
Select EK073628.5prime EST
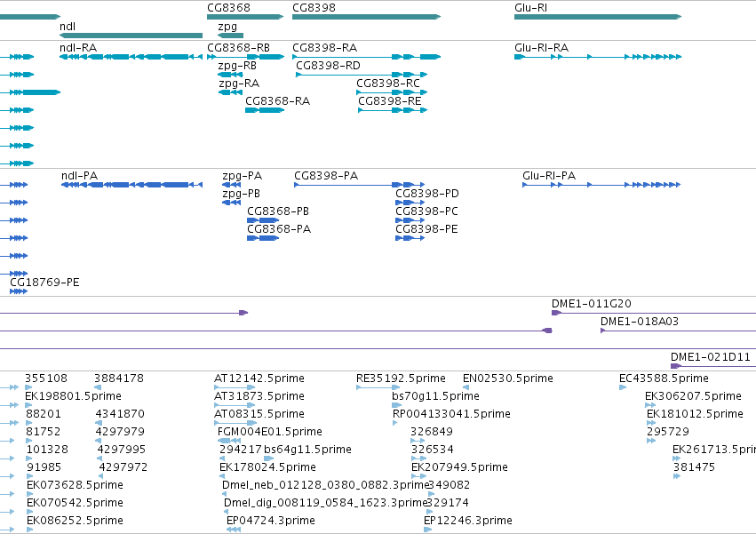click(30, 494)
